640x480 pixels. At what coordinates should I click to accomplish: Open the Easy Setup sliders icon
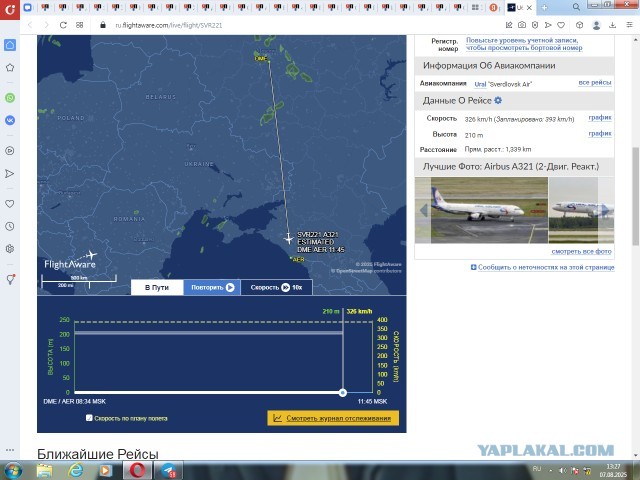(629, 25)
